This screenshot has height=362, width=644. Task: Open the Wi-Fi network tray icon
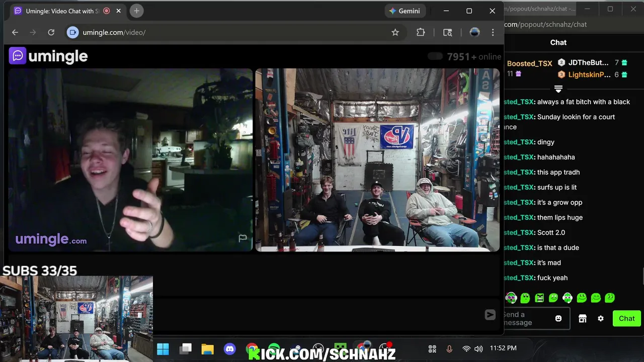466,348
